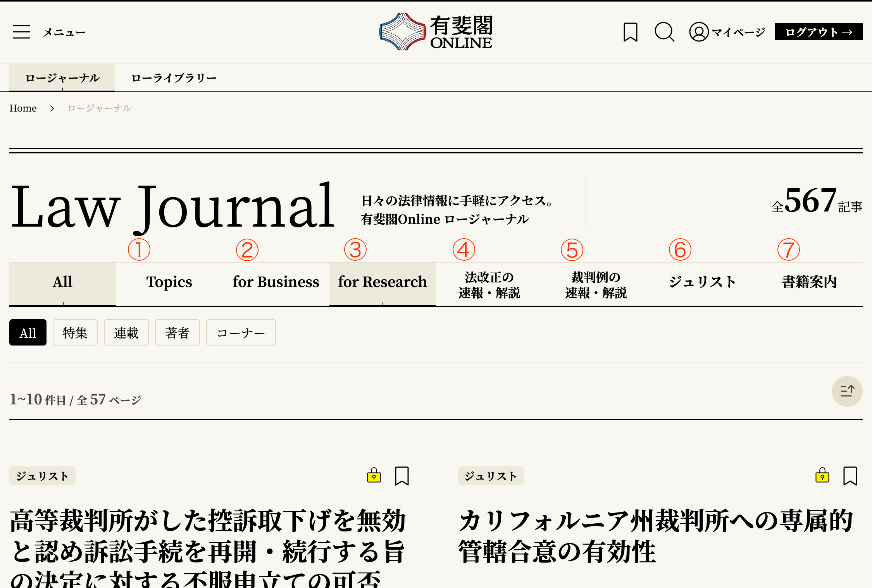This screenshot has height=588, width=872.
Task: Open the 書籍案内 tab
Action: coord(809,282)
